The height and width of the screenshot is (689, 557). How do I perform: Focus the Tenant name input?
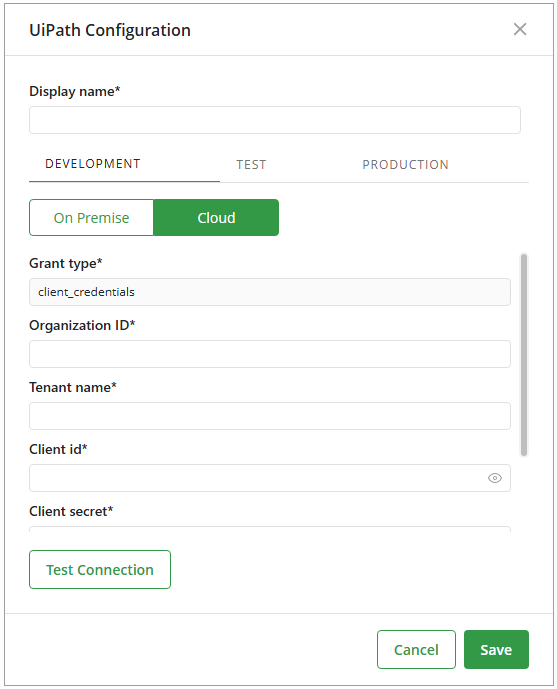[270, 416]
